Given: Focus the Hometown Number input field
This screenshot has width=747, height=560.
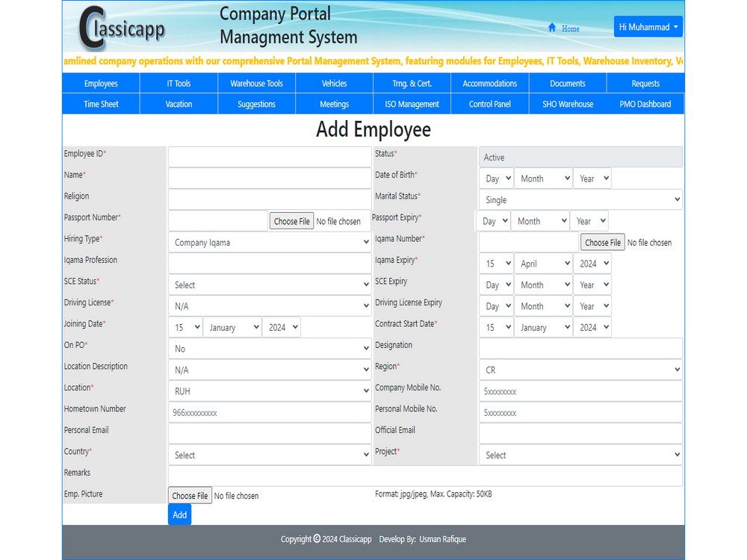Looking at the screenshot, I should click(x=270, y=412).
